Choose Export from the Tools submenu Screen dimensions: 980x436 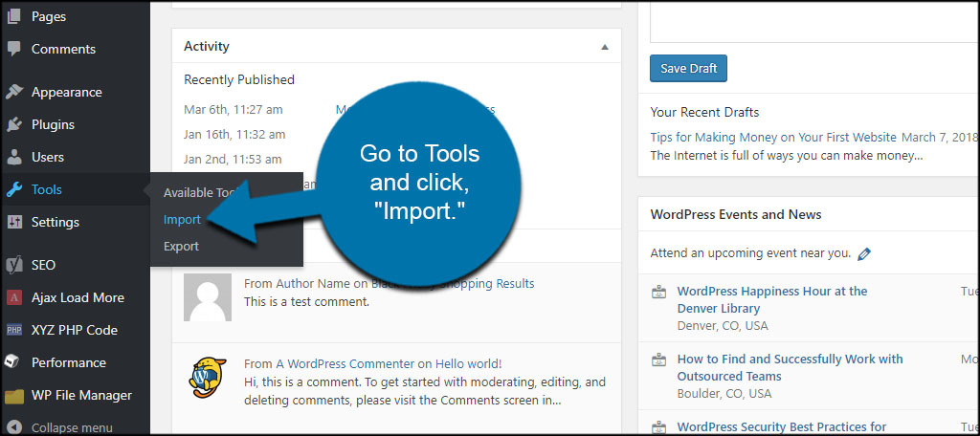coord(181,246)
